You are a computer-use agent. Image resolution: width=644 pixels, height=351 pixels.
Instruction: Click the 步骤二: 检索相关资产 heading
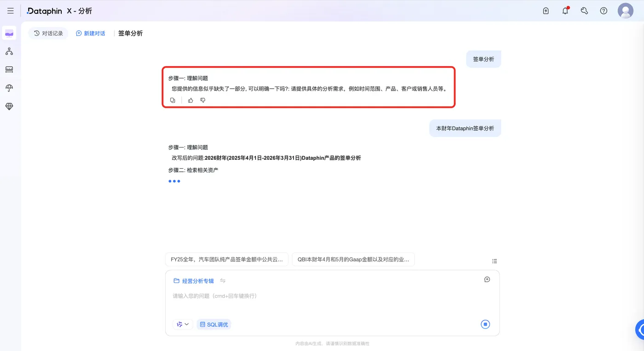[x=193, y=170]
